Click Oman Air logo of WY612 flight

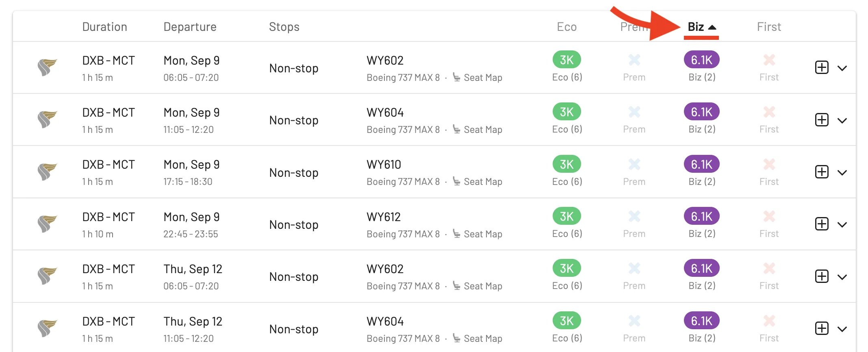[47, 224]
